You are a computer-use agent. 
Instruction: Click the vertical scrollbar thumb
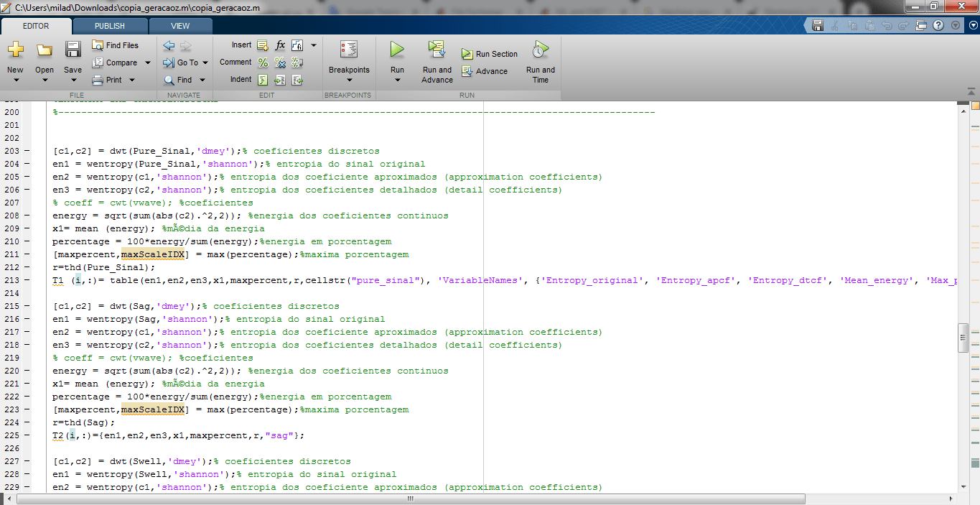click(x=963, y=338)
